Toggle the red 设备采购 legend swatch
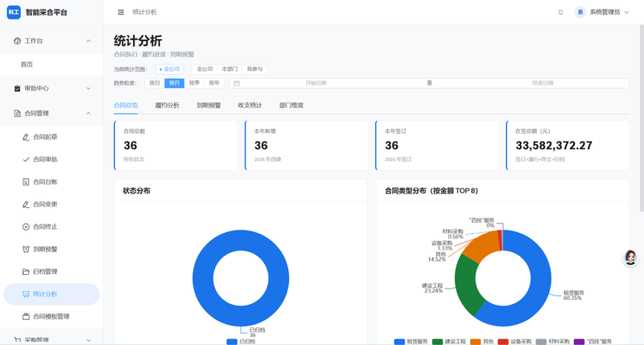Image resolution: width=644 pixels, height=345 pixels. pos(503,342)
